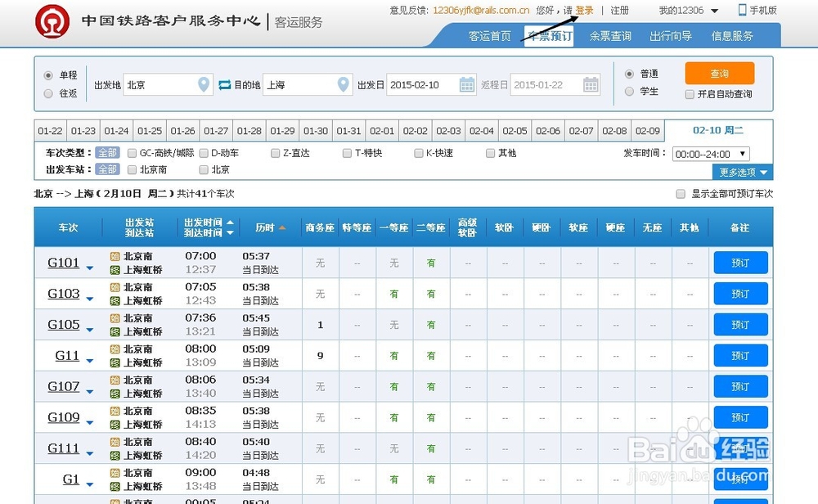The height and width of the screenshot is (504, 818).
Task: Check the K-快速 train type filter
Action: point(418,153)
